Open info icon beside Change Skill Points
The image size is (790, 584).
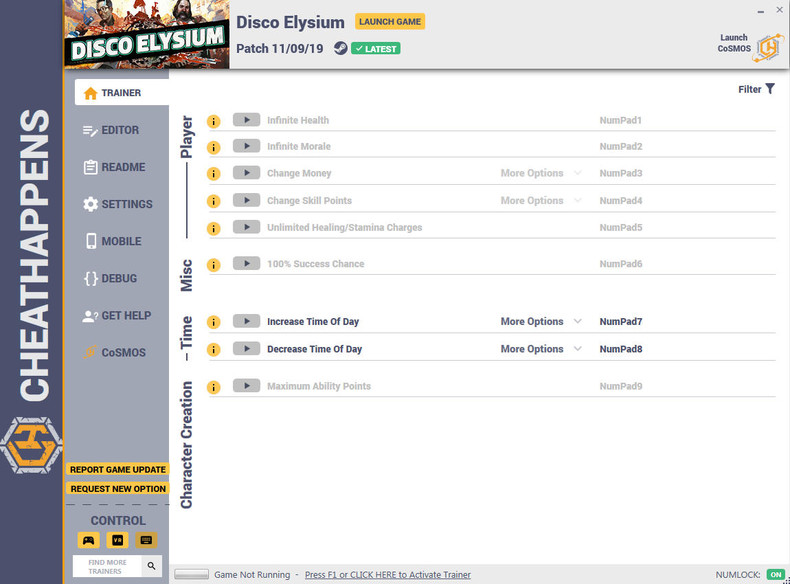(214, 201)
